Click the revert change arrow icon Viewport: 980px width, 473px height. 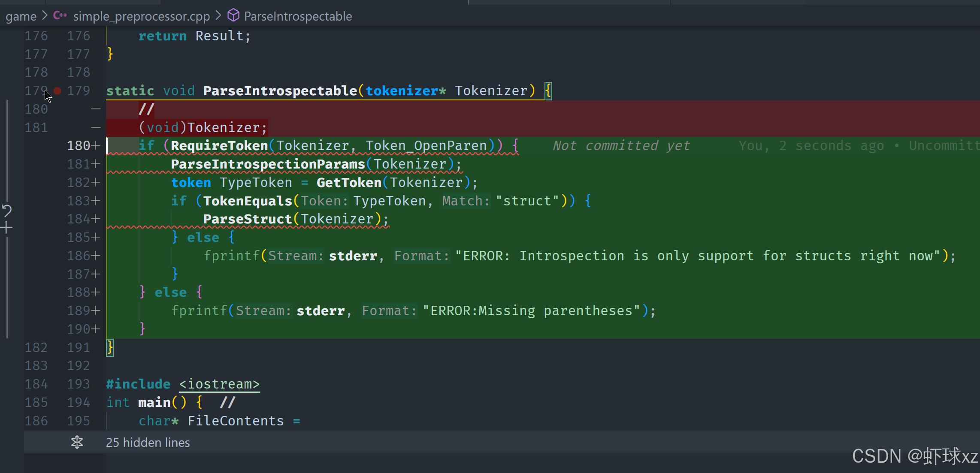coord(7,210)
